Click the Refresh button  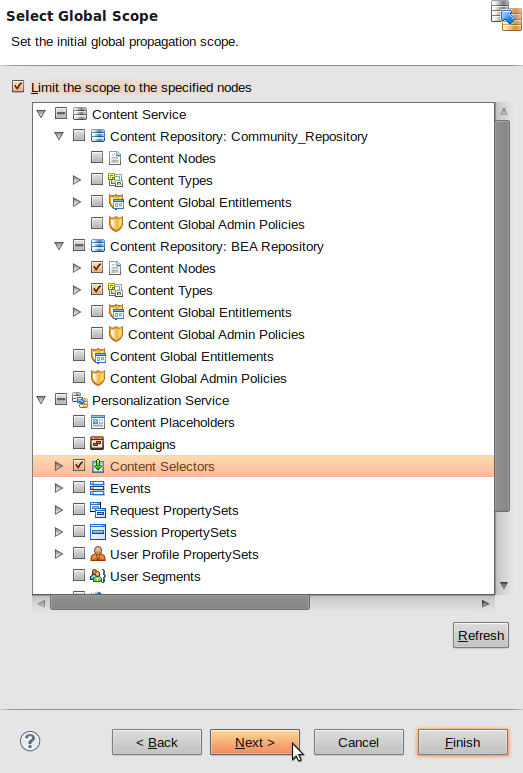click(x=481, y=635)
